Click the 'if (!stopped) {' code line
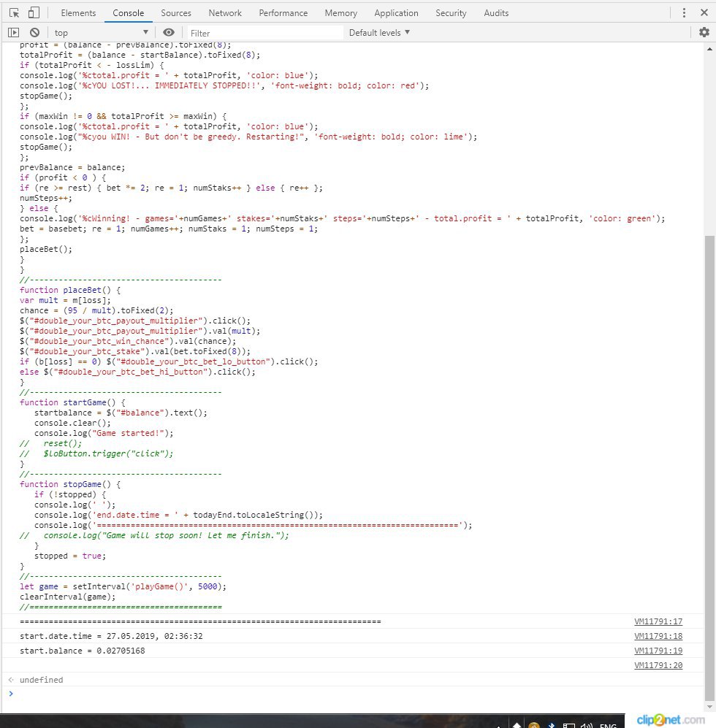This screenshot has height=728, width=716. [70, 494]
